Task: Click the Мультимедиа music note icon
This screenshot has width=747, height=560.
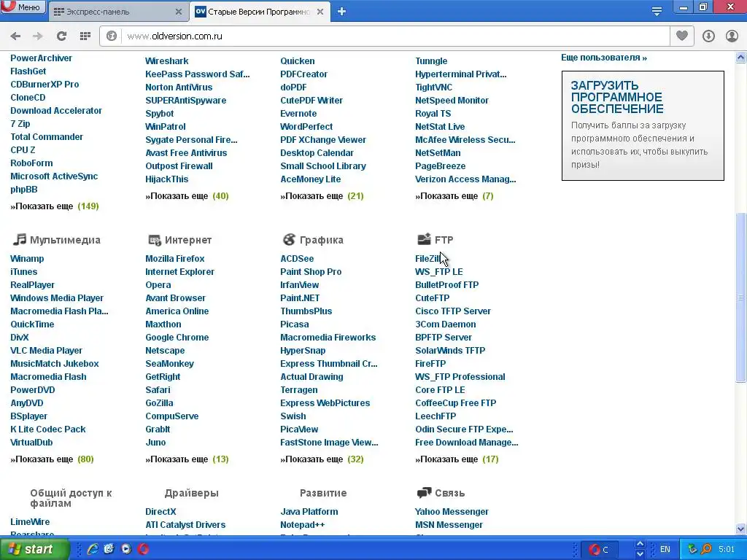Action: tap(19, 239)
